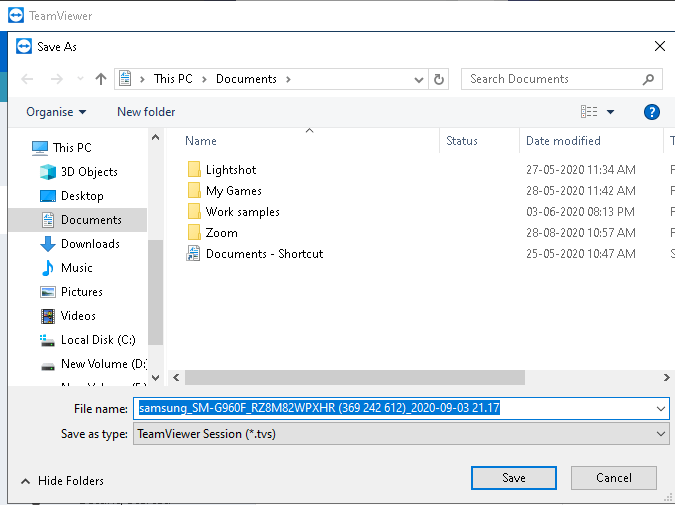Select This PC in navigation pane

[72, 148]
